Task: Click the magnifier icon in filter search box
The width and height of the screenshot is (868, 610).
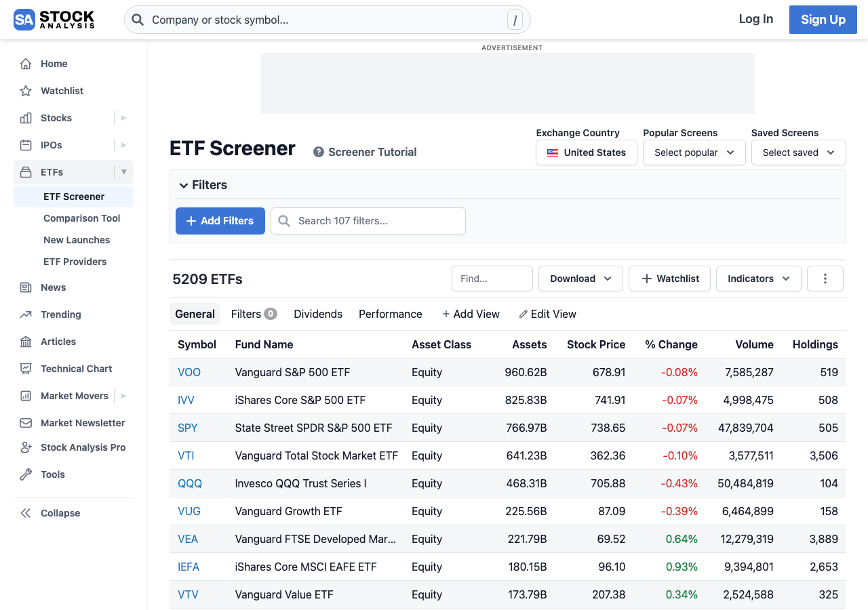Action: (284, 221)
